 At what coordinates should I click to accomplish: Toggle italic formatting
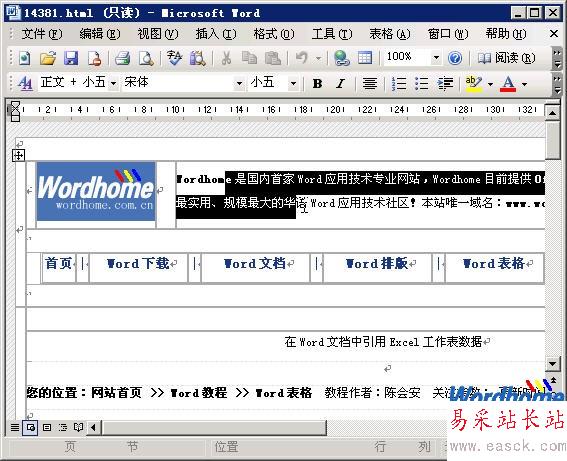coord(340,84)
